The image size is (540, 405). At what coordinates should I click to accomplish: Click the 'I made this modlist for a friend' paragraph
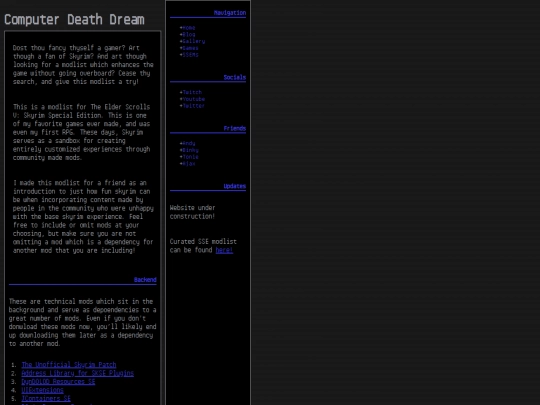point(83,217)
